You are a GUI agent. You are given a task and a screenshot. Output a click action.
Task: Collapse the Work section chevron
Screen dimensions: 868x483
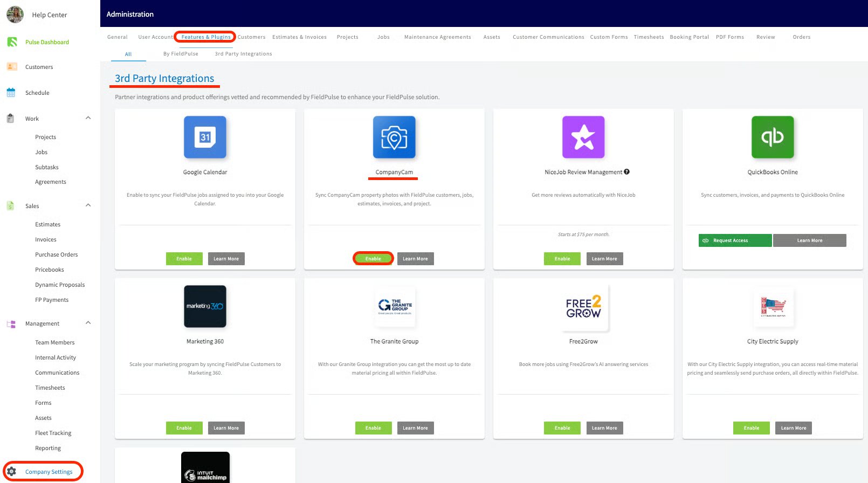88,118
